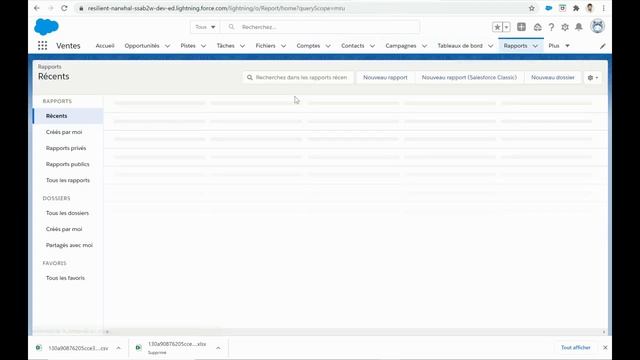Open the report list settings gear
The image size is (640, 360).
pos(593,78)
